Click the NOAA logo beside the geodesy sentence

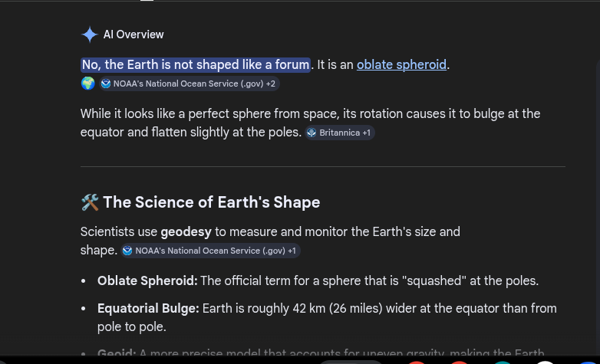[127, 251]
